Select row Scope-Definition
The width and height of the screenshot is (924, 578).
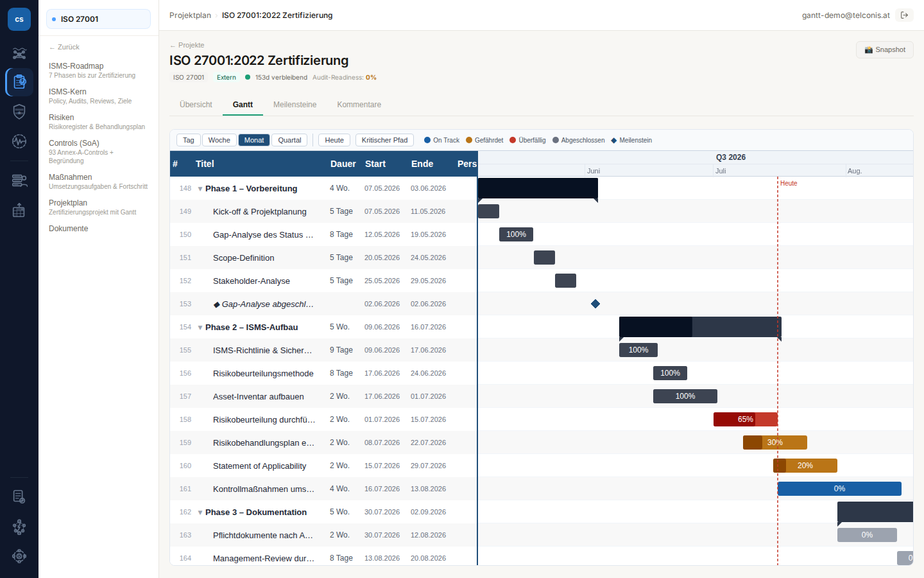tap(323, 258)
